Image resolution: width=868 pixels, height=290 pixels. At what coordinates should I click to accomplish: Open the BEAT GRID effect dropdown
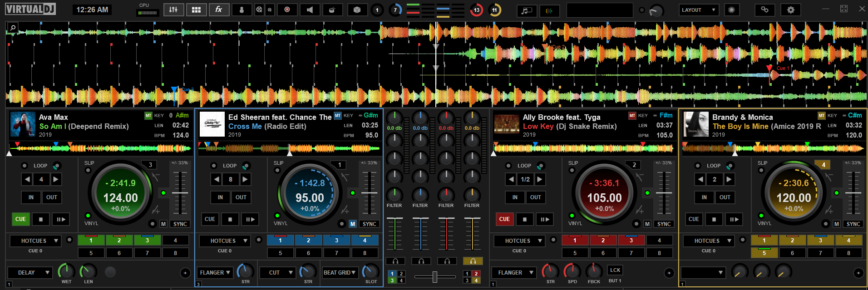(340, 273)
